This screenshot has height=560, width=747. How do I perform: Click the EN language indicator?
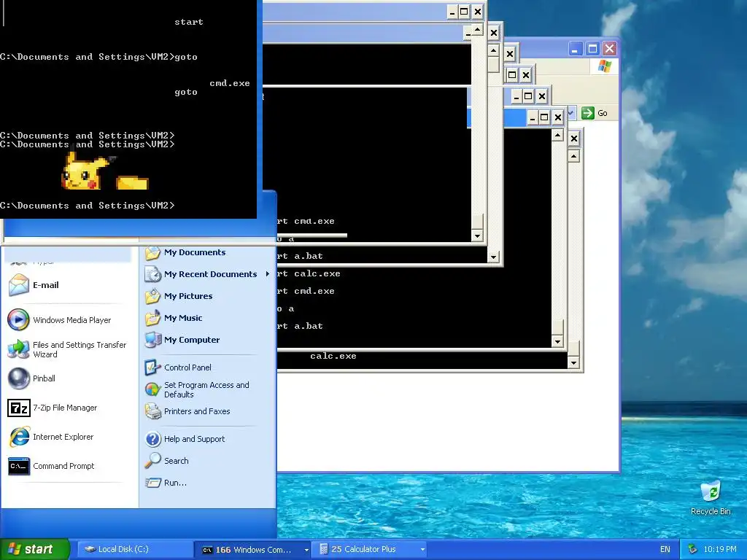pos(665,550)
